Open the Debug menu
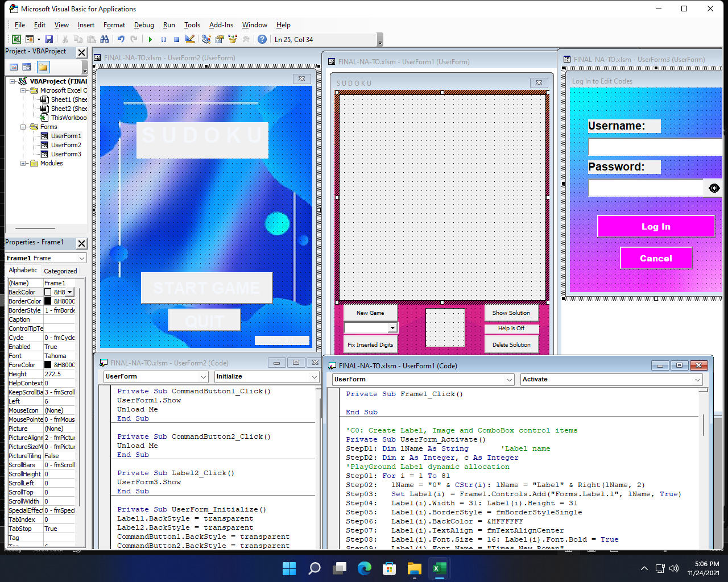The image size is (728, 582). (144, 25)
